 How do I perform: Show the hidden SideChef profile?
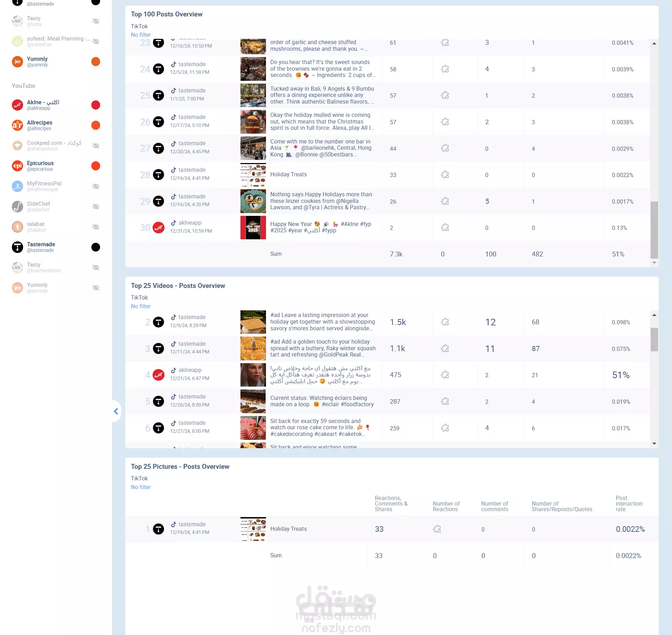96,206
